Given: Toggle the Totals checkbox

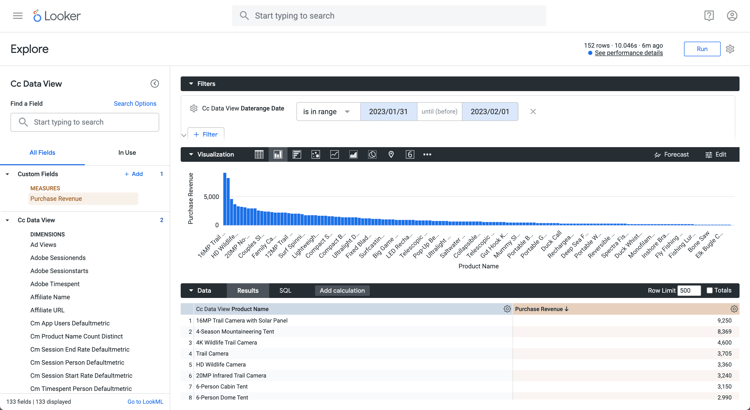Looking at the screenshot, I should 709,290.
